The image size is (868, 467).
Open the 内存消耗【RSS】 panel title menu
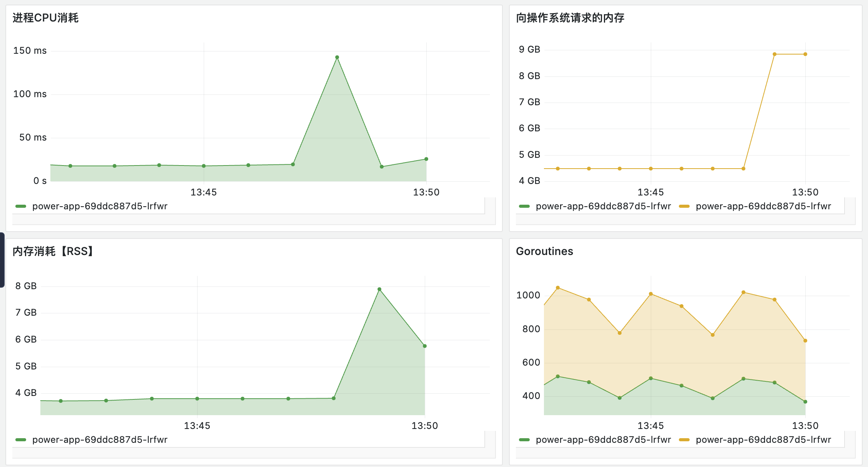(x=53, y=251)
